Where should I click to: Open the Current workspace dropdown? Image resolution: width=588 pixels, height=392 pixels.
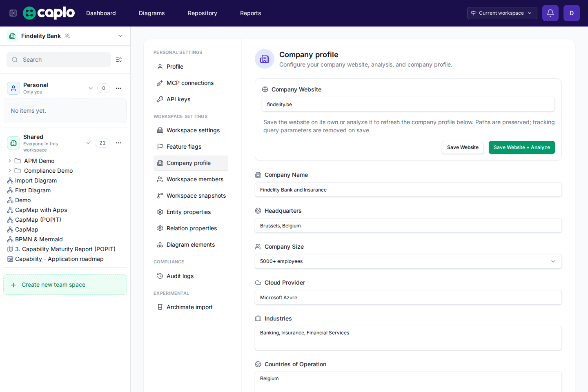click(502, 13)
